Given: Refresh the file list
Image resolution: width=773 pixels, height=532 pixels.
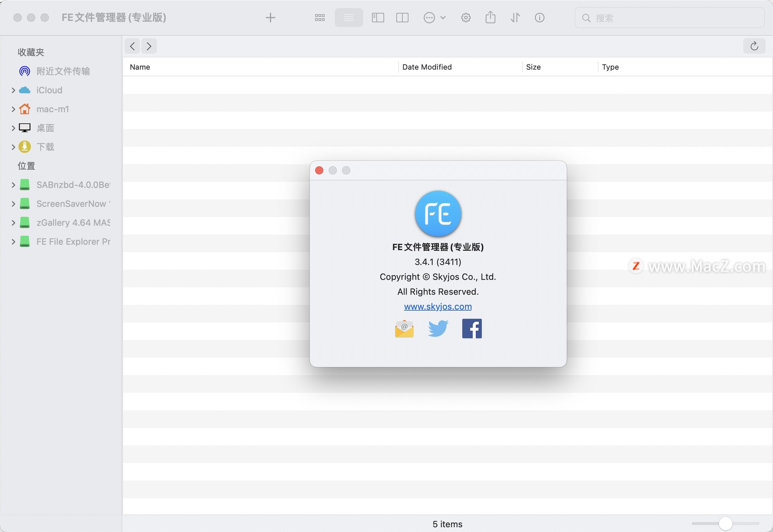Looking at the screenshot, I should (754, 46).
